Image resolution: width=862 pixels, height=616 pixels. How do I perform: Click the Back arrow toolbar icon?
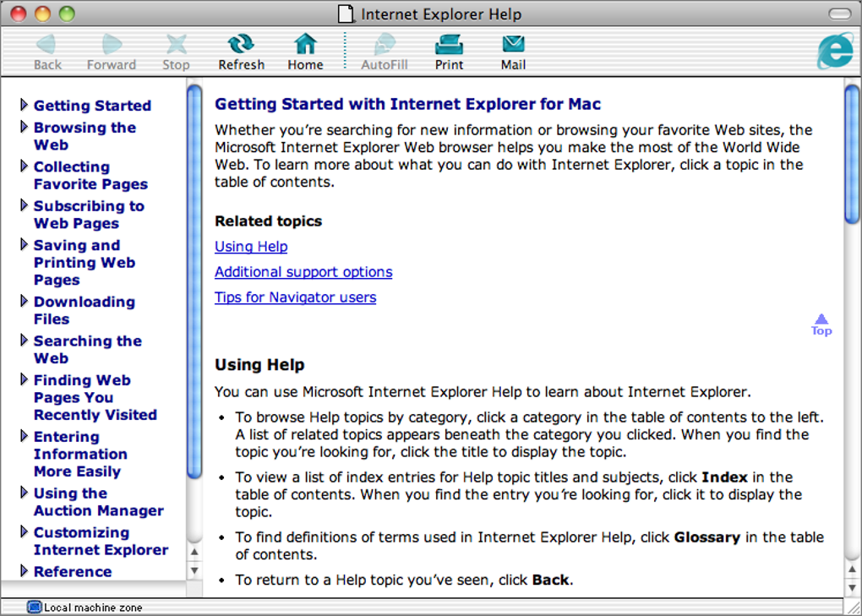46,45
